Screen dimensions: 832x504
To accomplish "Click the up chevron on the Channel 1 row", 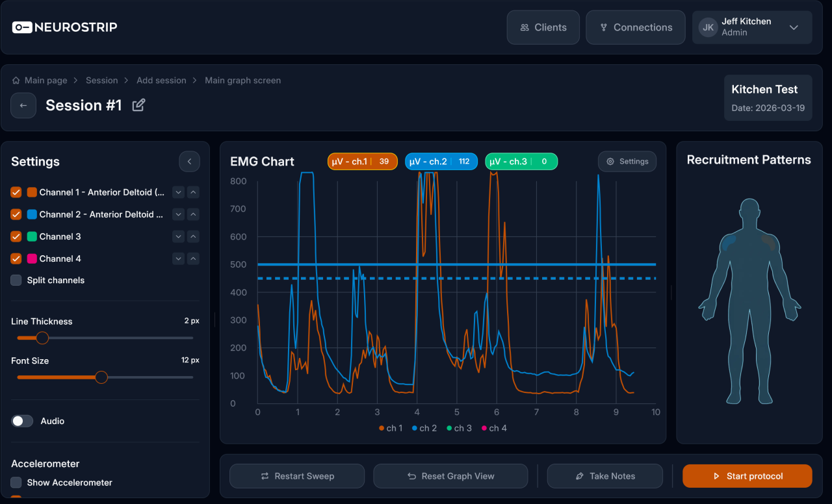I will point(193,192).
